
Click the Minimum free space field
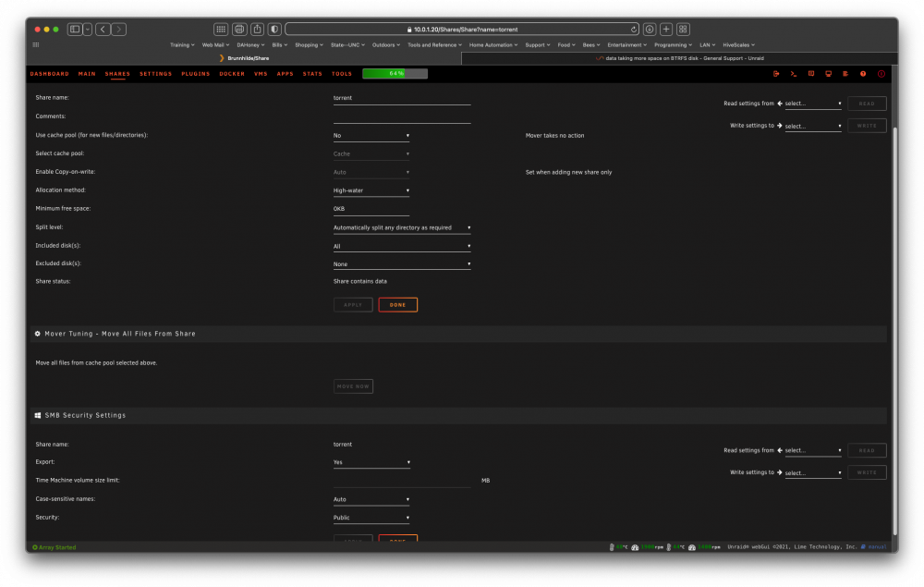pos(371,209)
